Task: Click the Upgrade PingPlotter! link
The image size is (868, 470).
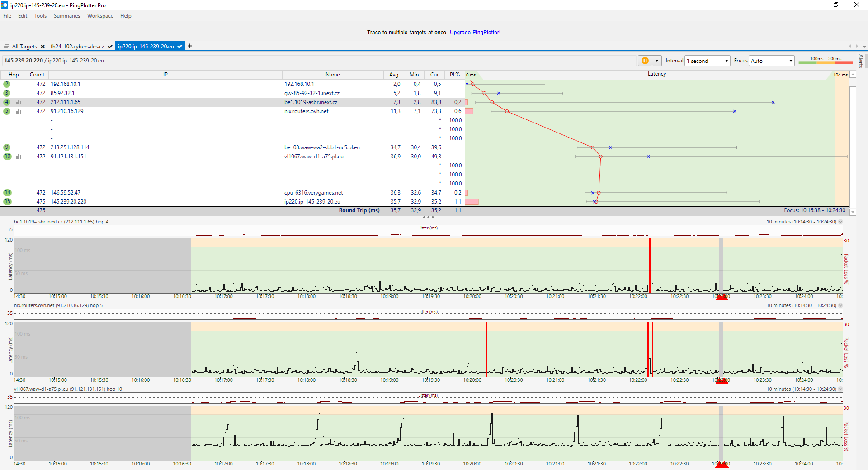Action: pyautogui.click(x=475, y=33)
